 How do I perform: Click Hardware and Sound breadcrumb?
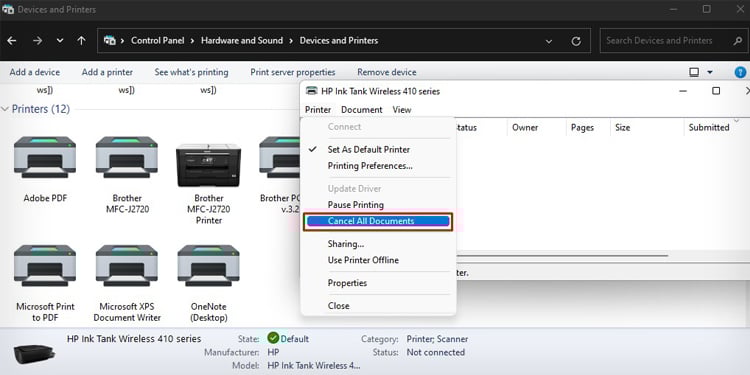[x=242, y=41]
